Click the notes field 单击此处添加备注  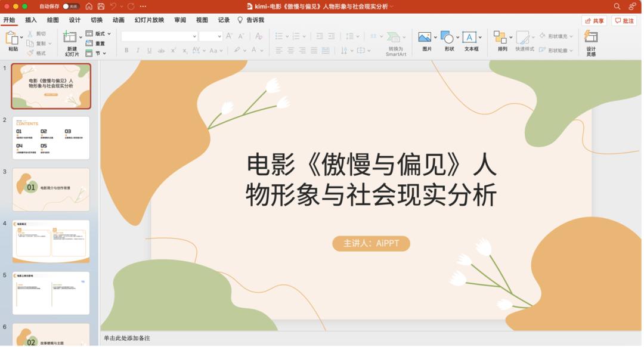click(127, 339)
